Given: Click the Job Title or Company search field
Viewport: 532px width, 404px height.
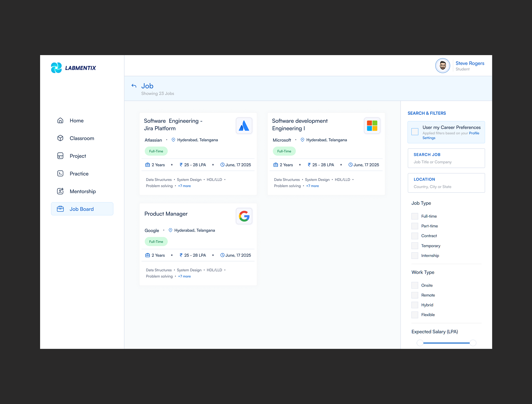Looking at the screenshot, I should coord(446,158).
